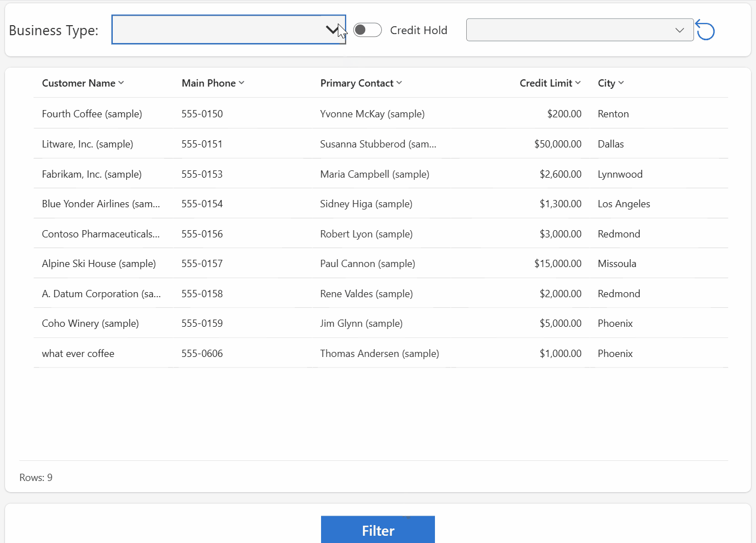The width and height of the screenshot is (756, 543).
Task: Select the Litware, Inc. (sample) row
Action: point(88,144)
